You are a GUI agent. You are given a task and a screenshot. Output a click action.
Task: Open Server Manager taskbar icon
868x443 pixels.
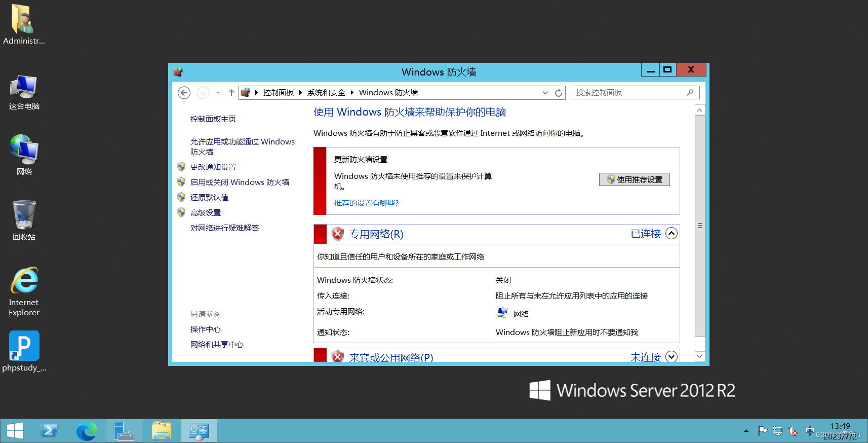pos(124,431)
